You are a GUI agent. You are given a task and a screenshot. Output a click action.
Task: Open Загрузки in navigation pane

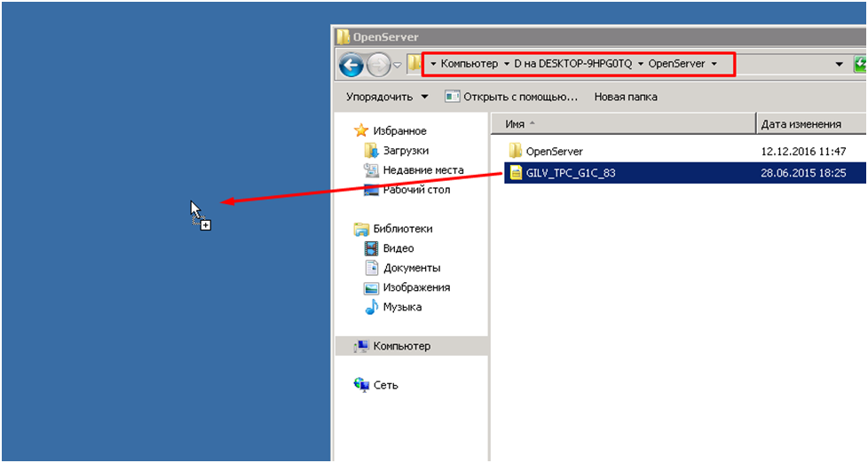coord(406,151)
